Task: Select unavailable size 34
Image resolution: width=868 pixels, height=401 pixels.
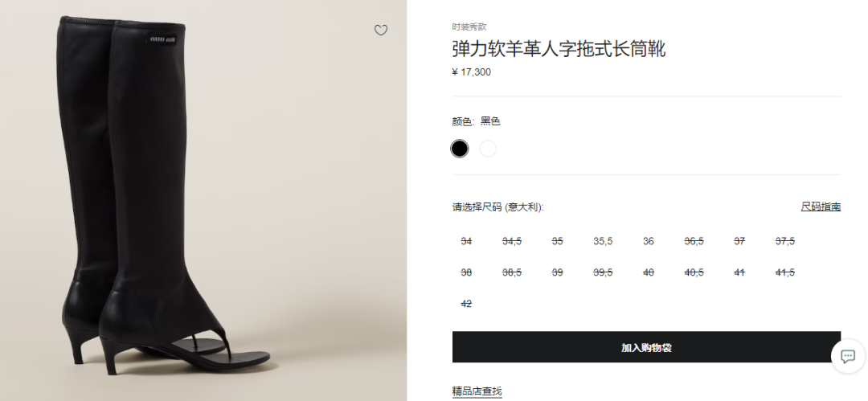Action: 466,242
